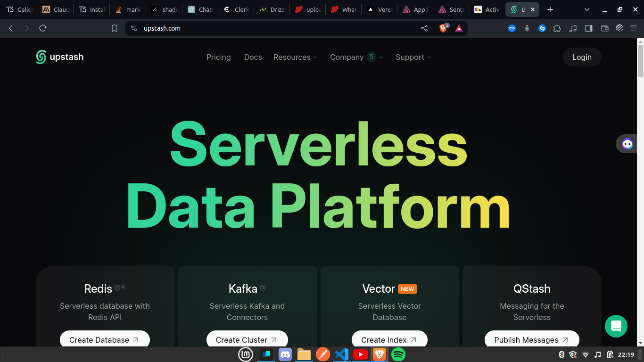Image resolution: width=644 pixels, height=362 pixels.
Task: Click the Shazam extension icon
Action: (x=542, y=28)
